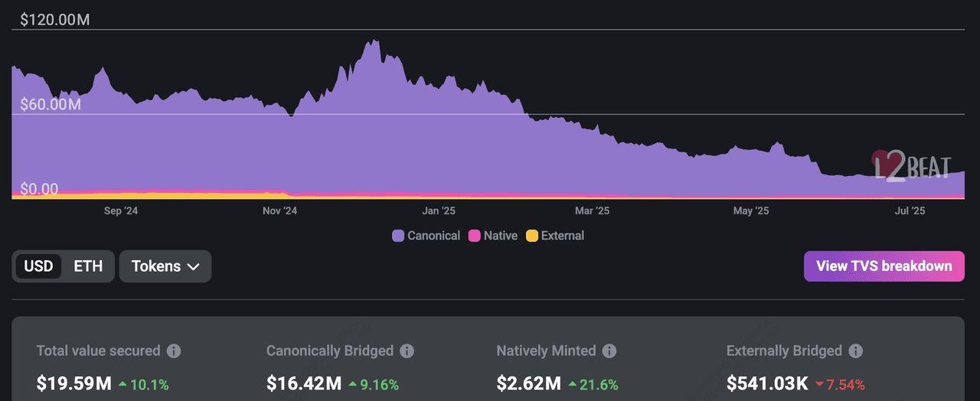This screenshot has width=980, height=401.
Task: Click the purple Canonical legend swatch
Action: pos(398,236)
